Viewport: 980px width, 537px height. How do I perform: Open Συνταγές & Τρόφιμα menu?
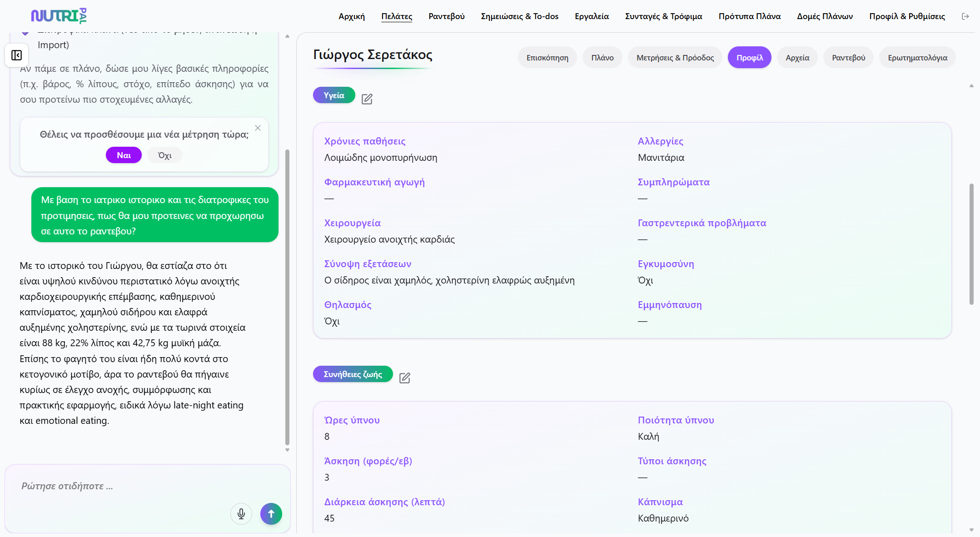coord(663,16)
